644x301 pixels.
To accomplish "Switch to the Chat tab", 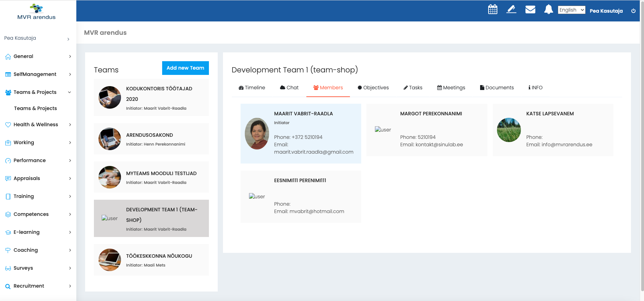I will pos(289,88).
